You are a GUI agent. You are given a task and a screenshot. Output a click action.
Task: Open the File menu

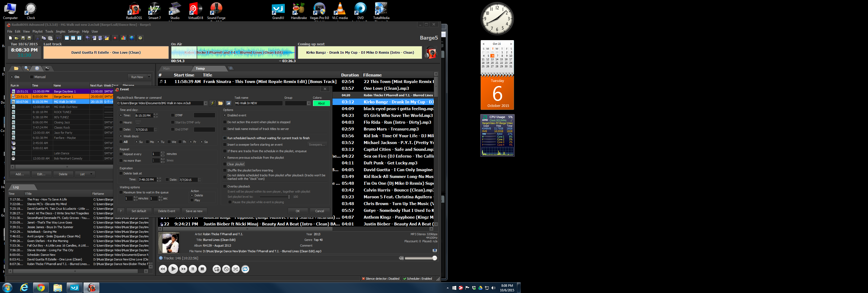(10, 31)
